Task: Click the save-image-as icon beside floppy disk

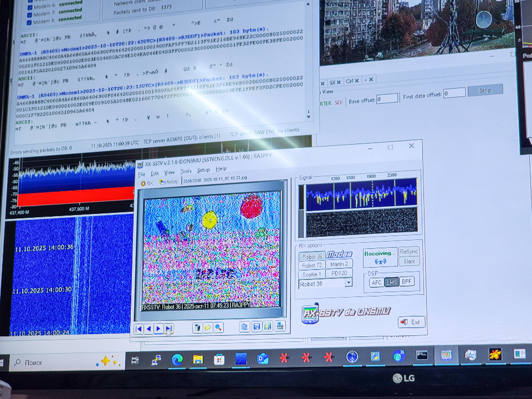Action: (x=267, y=326)
